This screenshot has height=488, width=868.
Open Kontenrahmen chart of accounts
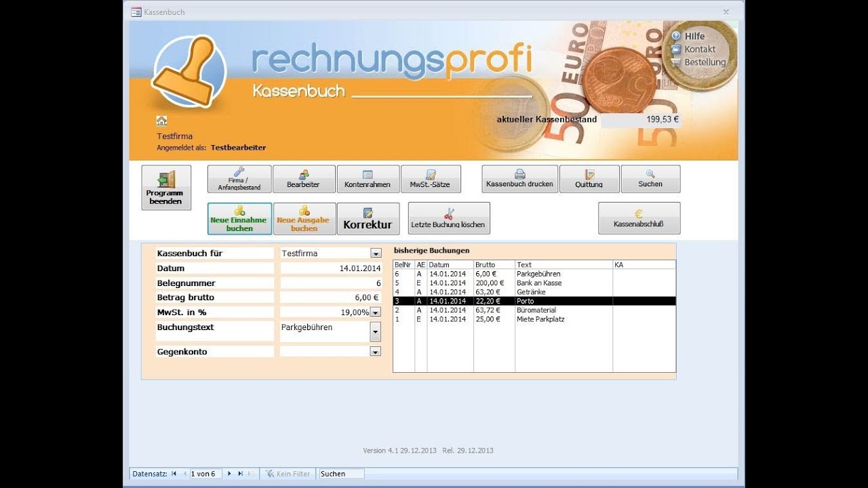click(368, 179)
